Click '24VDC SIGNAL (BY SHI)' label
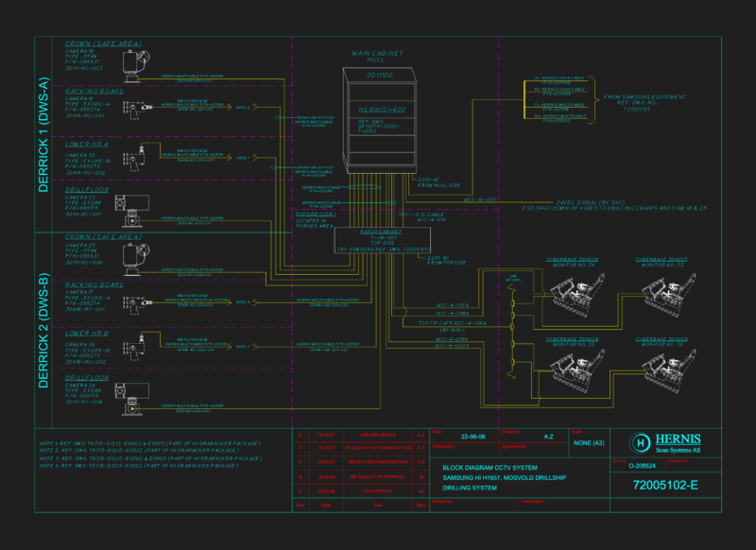756x550 pixels. point(590,202)
